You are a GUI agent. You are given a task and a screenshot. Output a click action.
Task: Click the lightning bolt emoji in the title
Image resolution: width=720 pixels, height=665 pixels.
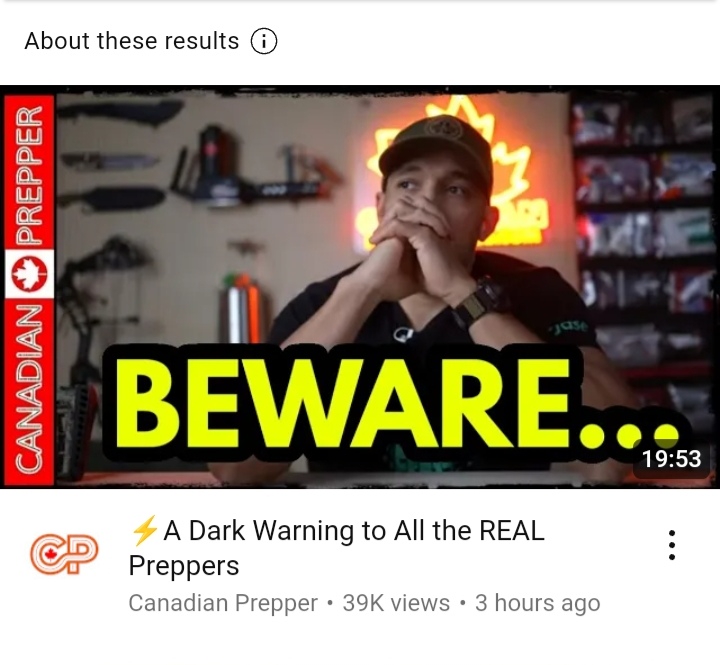pyautogui.click(x=145, y=530)
